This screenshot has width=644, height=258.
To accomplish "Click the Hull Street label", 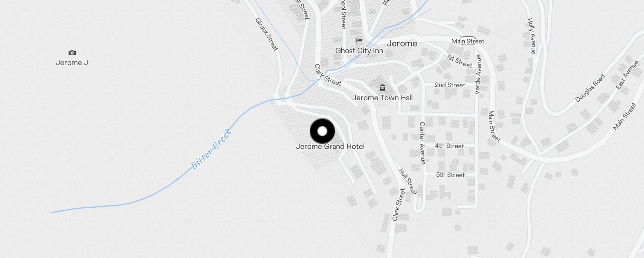I will point(408,182).
